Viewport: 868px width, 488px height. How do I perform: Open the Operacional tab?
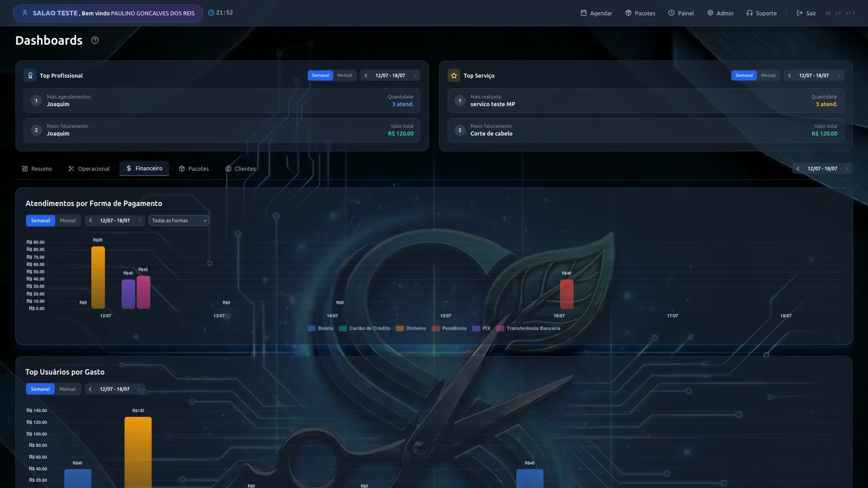tap(89, 169)
